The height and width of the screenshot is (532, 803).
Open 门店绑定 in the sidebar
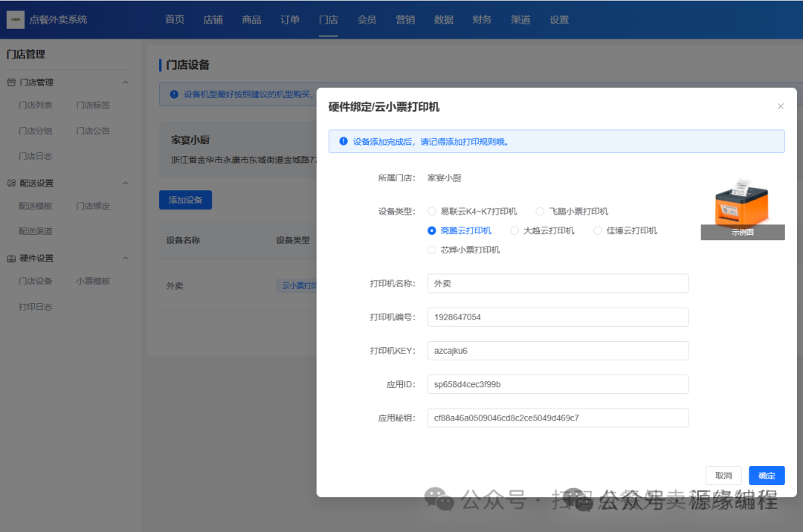[x=93, y=206]
